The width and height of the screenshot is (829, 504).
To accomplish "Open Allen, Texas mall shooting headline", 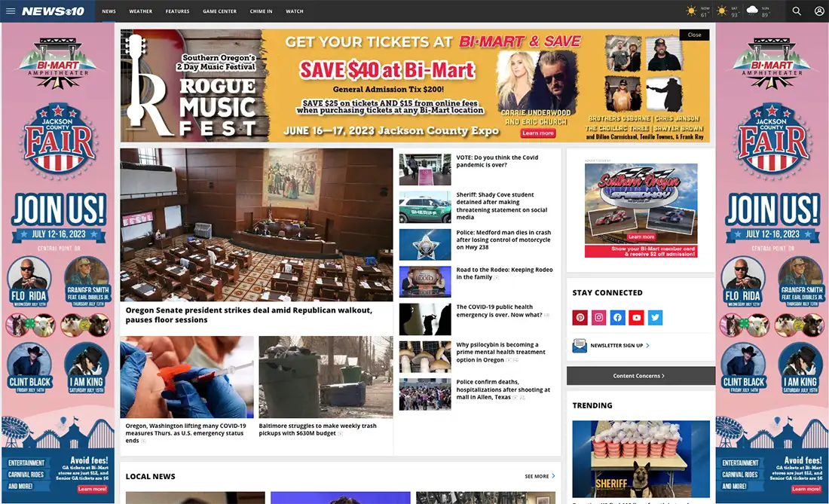I will pyautogui.click(x=503, y=389).
